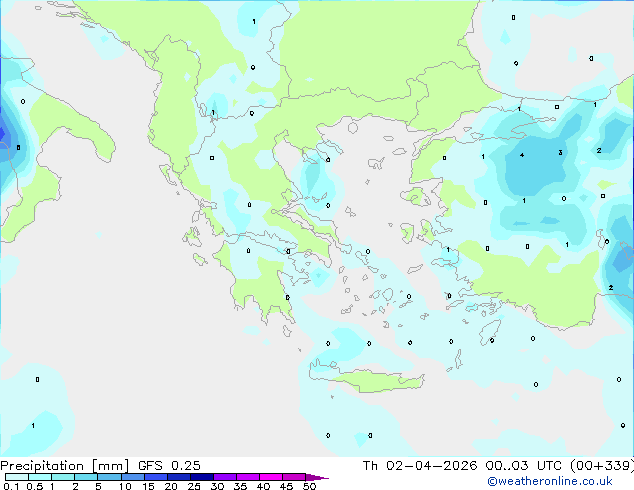
Task: Click the map precipitation value '4'
Action: pyautogui.click(x=522, y=155)
